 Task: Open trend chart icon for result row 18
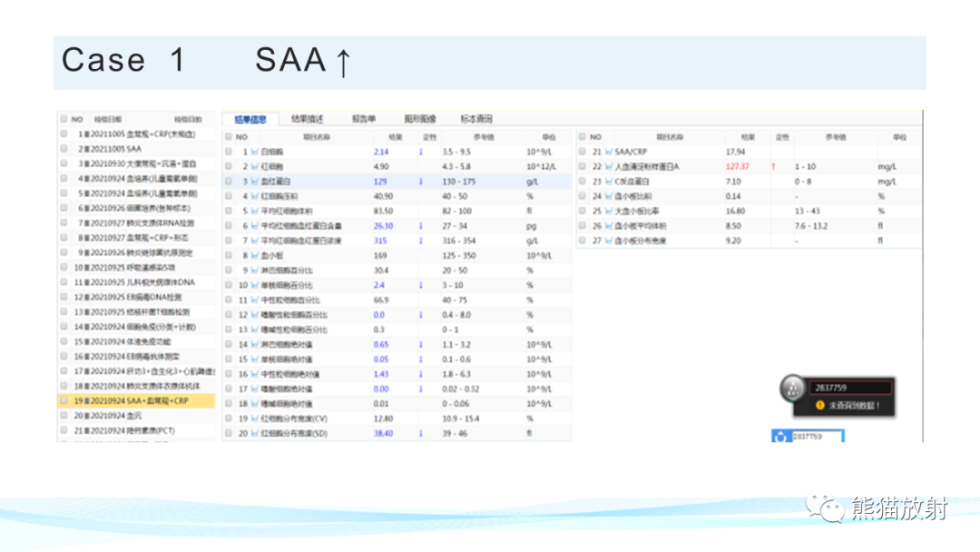[255, 404]
